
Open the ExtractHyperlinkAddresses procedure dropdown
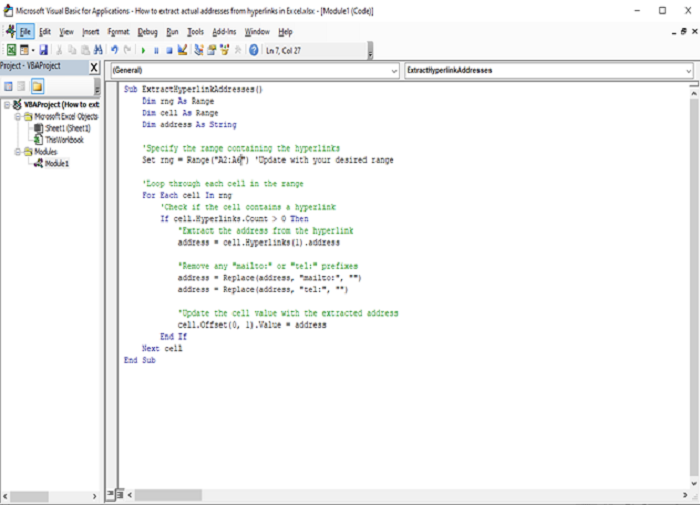(549, 71)
